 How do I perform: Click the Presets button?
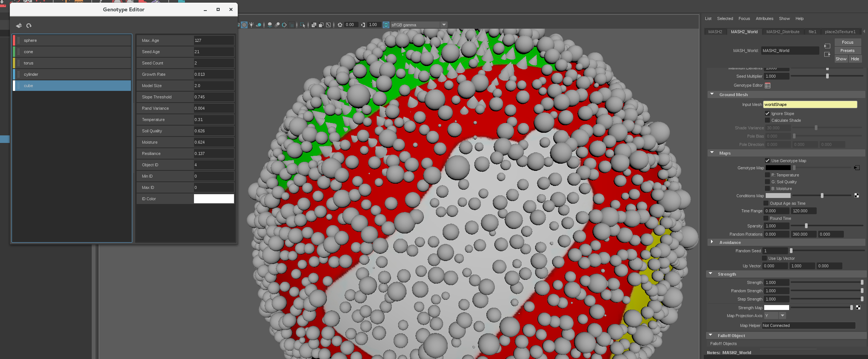pos(847,50)
